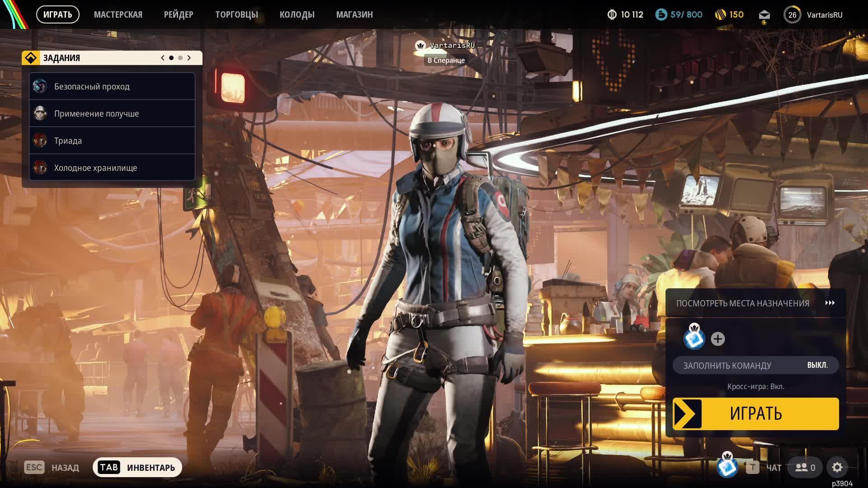The width and height of the screenshot is (868, 488).
Task: Click the right arrow in ЗАДАНИЯ panel
Action: [x=189, y=58]
